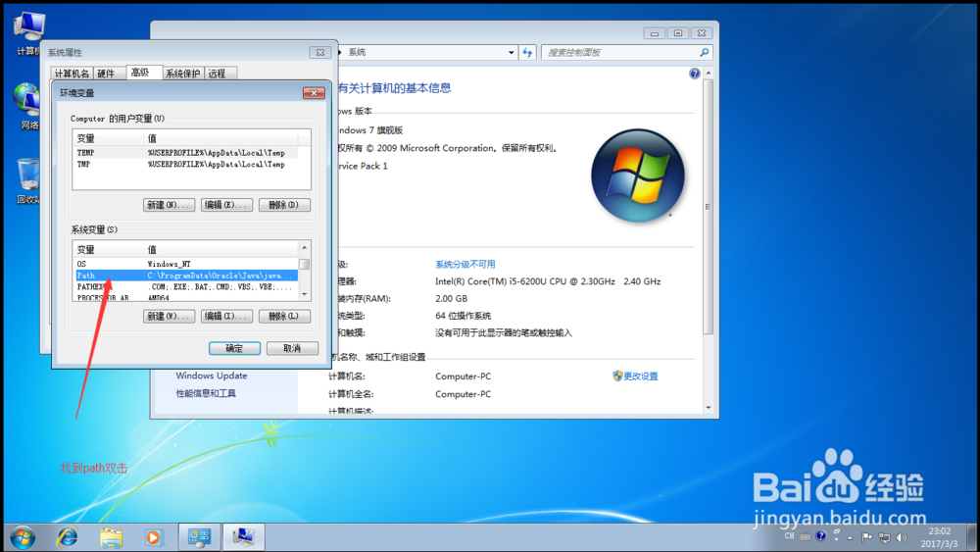Open Network desktop icon
This screenshot has width=980, height=552.
pos(28,106)
